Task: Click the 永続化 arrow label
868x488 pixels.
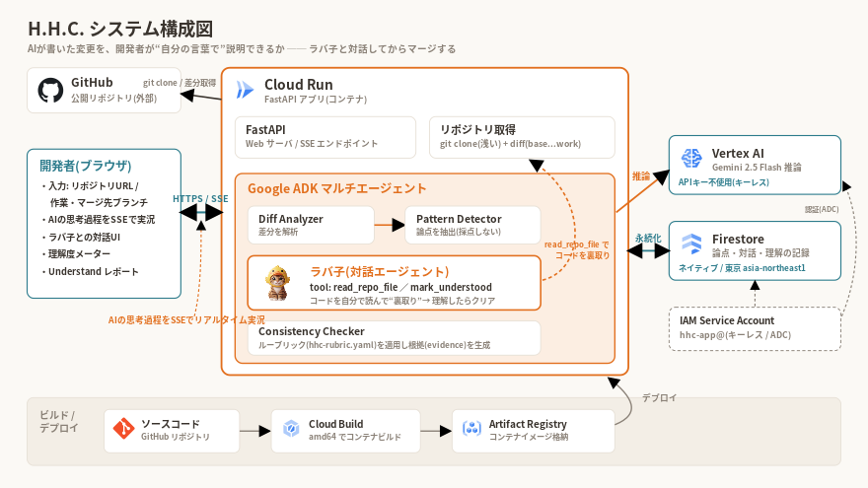Action: point(648,238)
